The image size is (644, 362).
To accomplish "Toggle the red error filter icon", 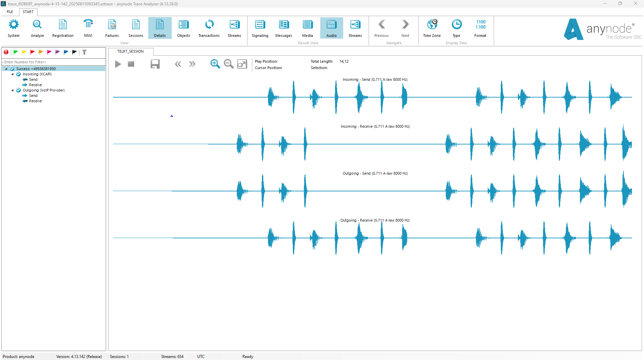I will 6,52.
